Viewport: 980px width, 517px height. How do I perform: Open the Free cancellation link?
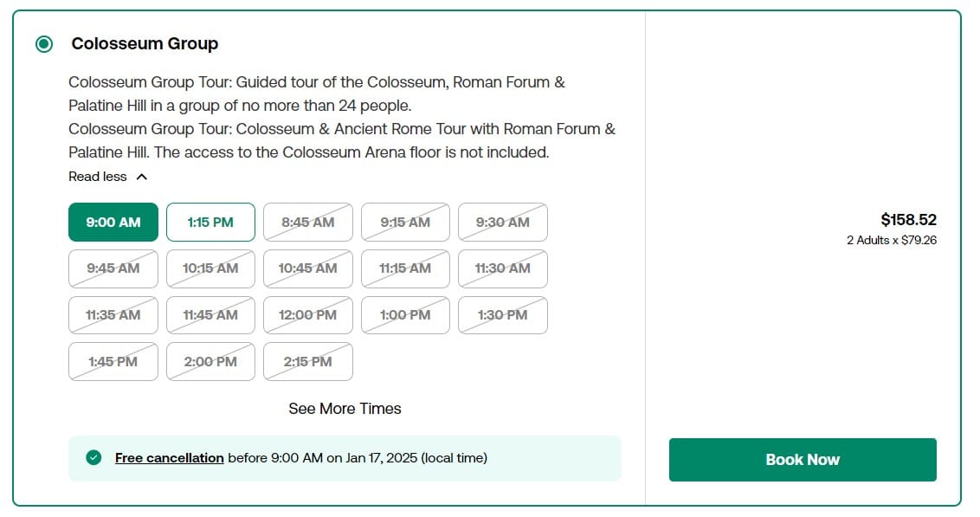point(170,457)
